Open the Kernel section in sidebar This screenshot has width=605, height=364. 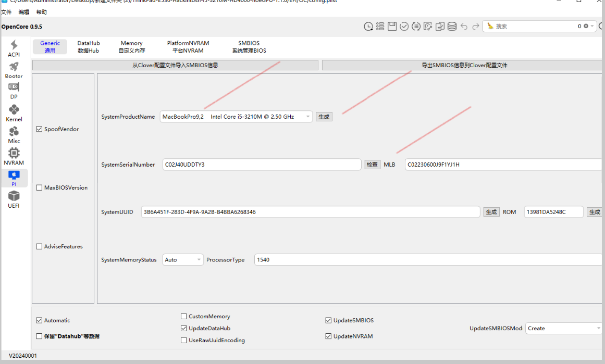click(x=14, y=114)
